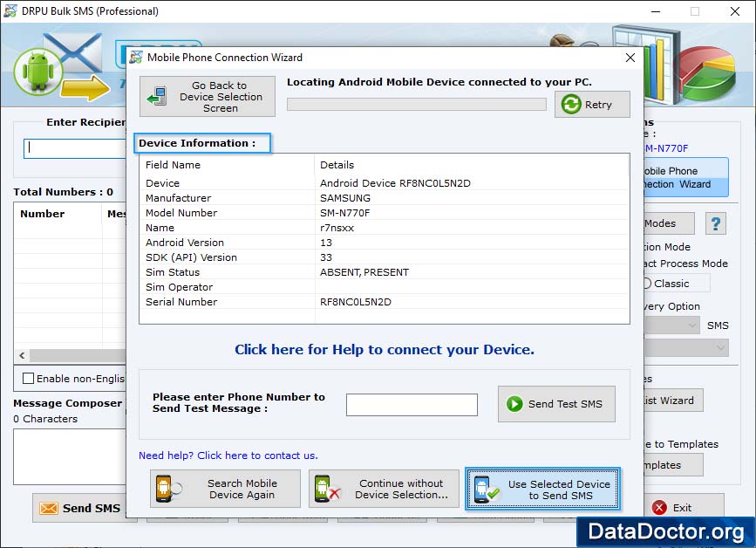Viewport: 756px width, 548px height.
Task: Click the Mobile Phone Connection Wizard title icon
Action: pos(136,58)
